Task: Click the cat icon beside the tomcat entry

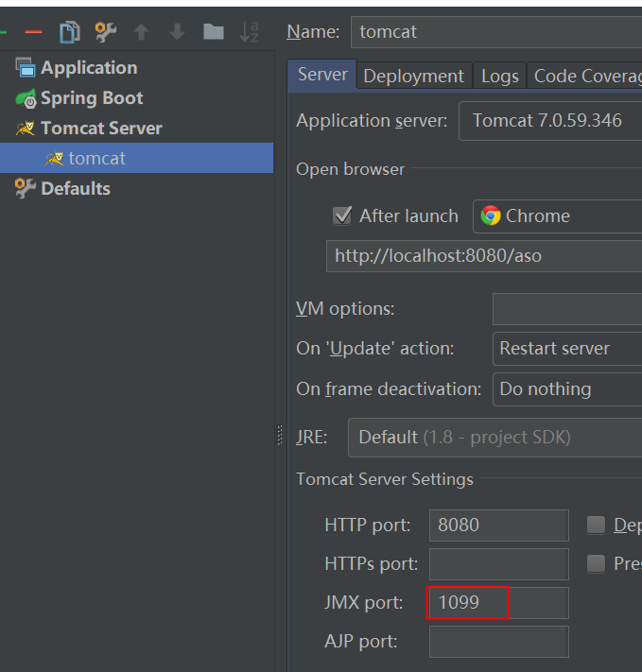Action: [55, 159]
